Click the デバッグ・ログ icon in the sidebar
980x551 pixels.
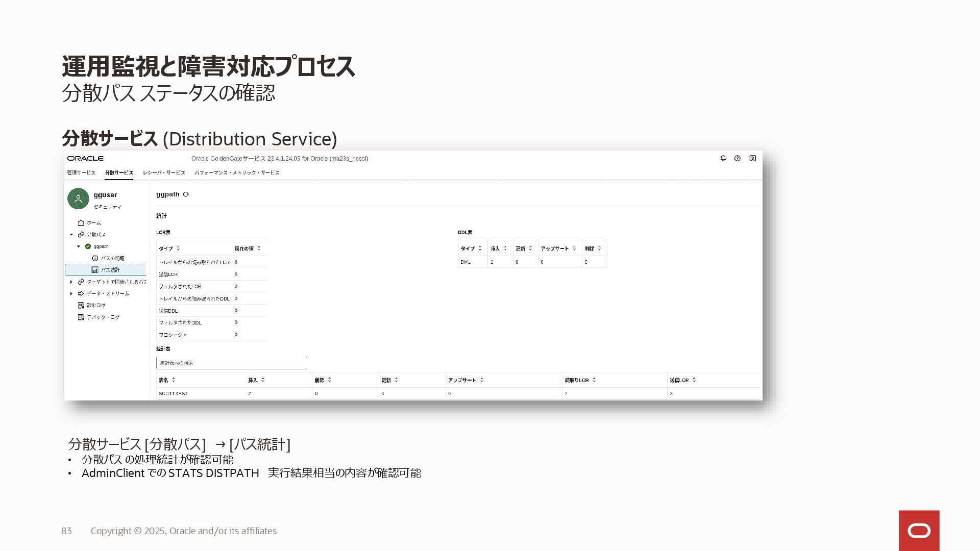click(81, 317)
